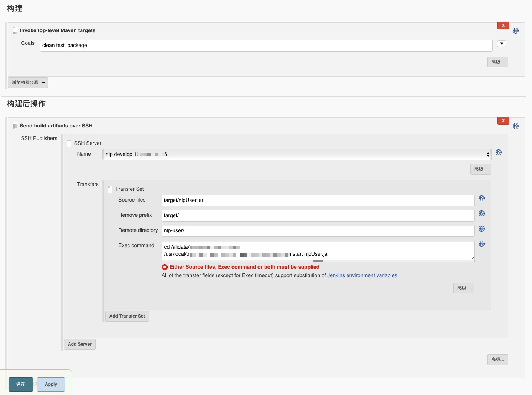Screen dimensions: 532x395
Task: Delete the Maven targets build step
Action: point(503,26)
